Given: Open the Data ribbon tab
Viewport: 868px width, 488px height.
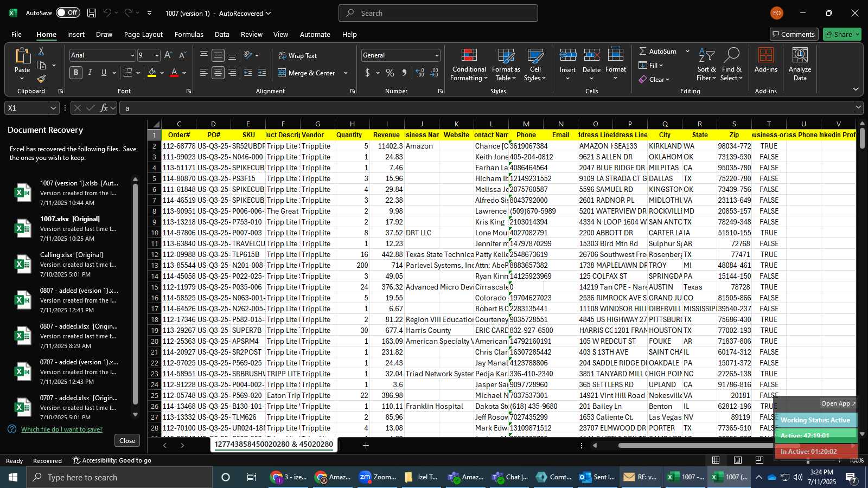Looking at the screenshot, I should [222, 34].
